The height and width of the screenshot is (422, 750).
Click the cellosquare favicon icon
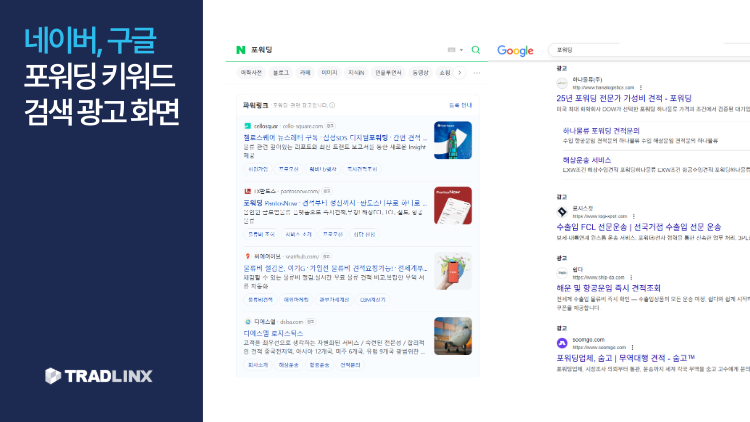(x=247, y=126)
